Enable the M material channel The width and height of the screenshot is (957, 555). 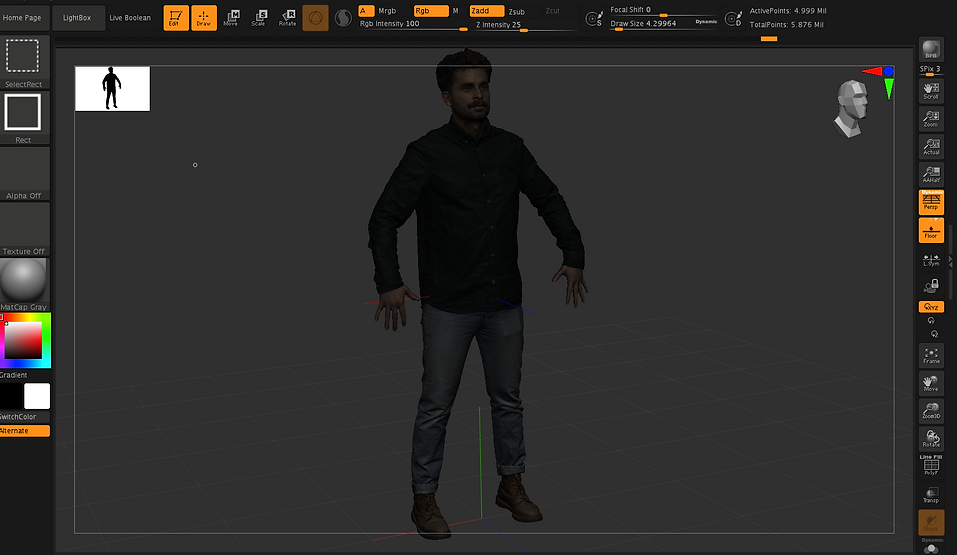point(455,11)
